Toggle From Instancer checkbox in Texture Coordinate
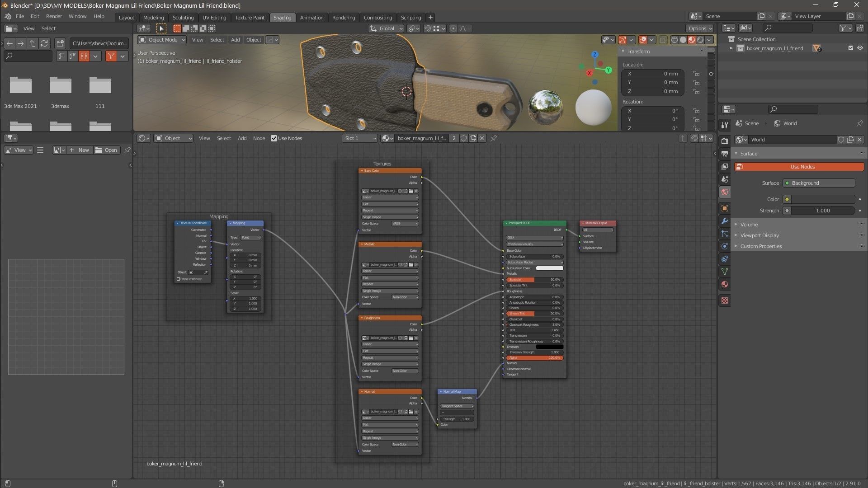 pyautogui.click(x=178, y=279)
